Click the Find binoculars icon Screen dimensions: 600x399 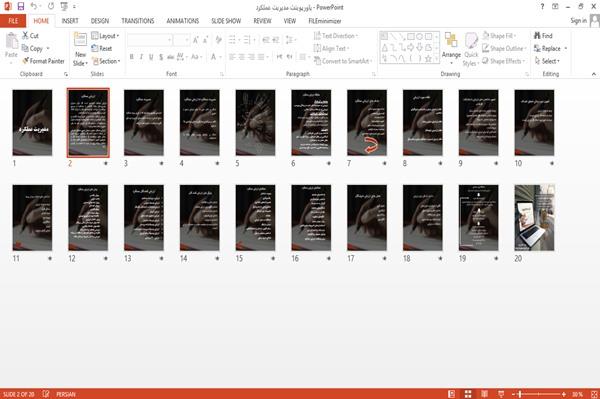click(x=537, y=36)
